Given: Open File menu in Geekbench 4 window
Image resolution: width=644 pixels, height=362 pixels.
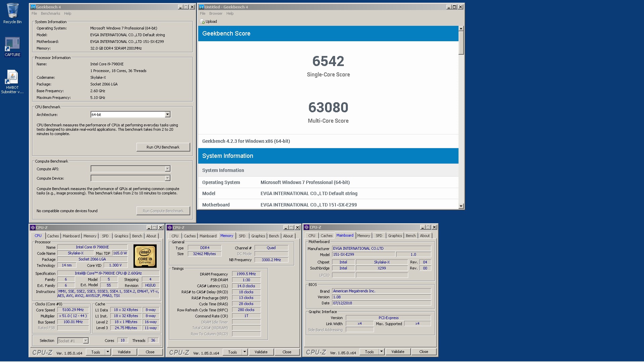Looking at the screenshot, I should point(34,13).
